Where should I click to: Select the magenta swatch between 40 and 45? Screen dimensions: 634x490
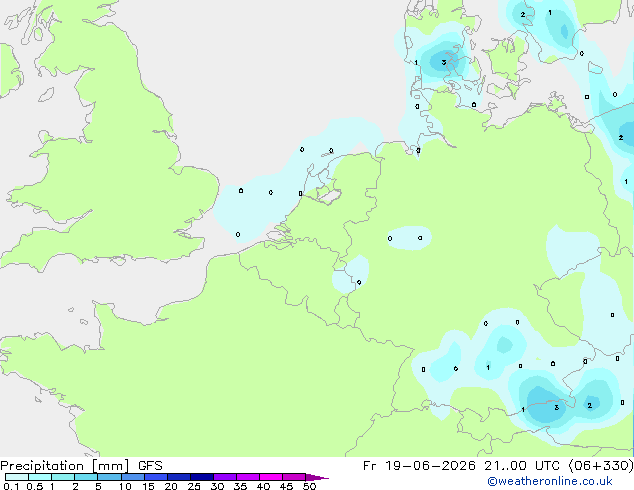click(271, 477)
